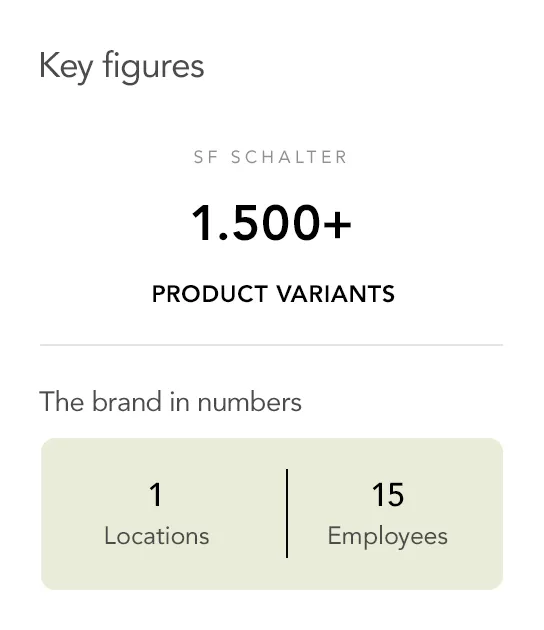Click the vertical divider inside the card
The width and height of the screenshot is (544, 630).
pos(287,513)
